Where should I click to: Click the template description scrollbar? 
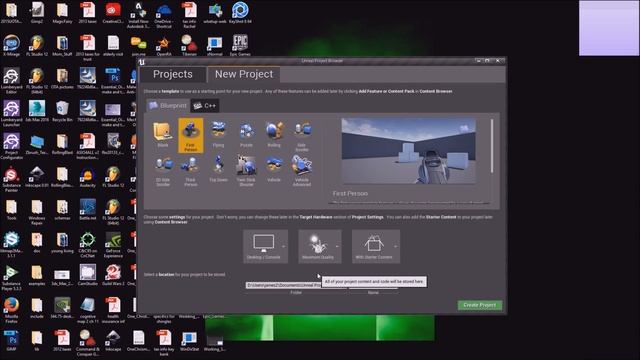[x=492, y=146]
